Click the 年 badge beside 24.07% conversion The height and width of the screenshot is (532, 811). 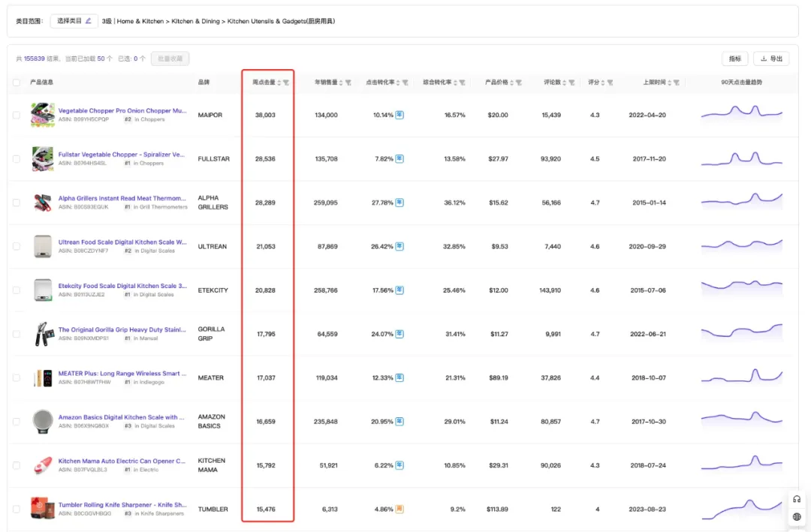click(399, 334)
